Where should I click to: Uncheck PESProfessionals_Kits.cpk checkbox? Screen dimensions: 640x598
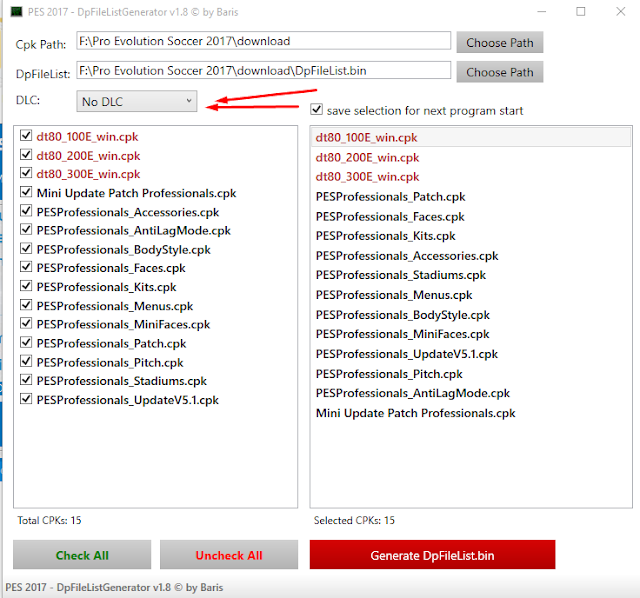click(26, 286)
